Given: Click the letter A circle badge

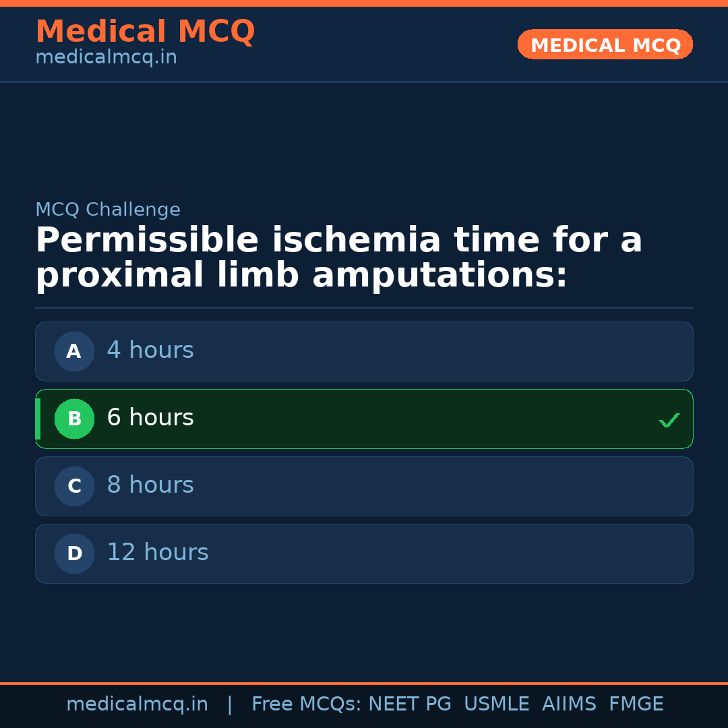Looking at the screenshot, I should tap(74, 351).
